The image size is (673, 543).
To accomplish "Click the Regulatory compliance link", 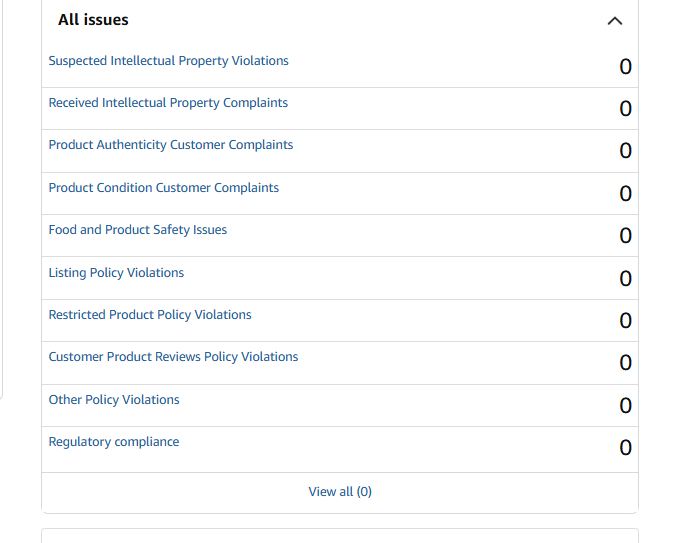I will tap(114, 442).
